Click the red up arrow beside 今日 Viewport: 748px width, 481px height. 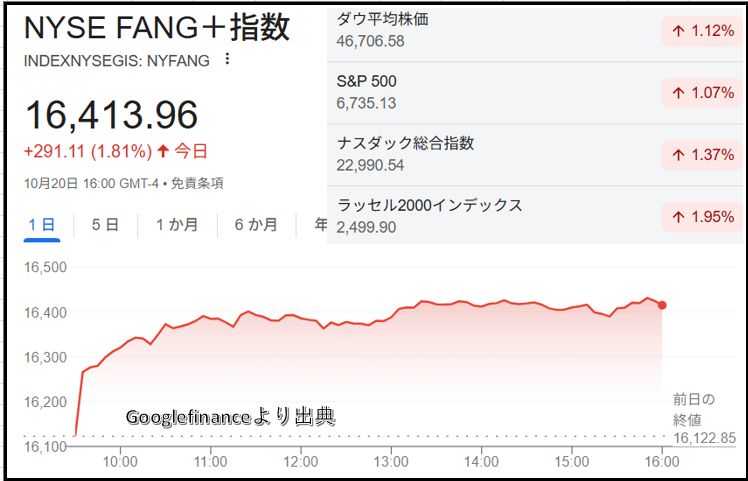point(163,152)
